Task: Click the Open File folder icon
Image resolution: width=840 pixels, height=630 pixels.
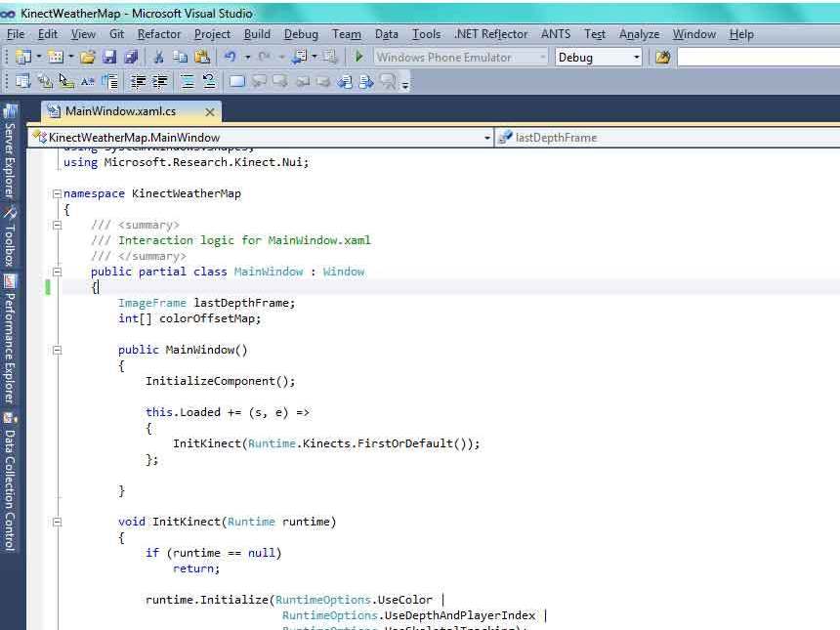Action: coord(88,57)
